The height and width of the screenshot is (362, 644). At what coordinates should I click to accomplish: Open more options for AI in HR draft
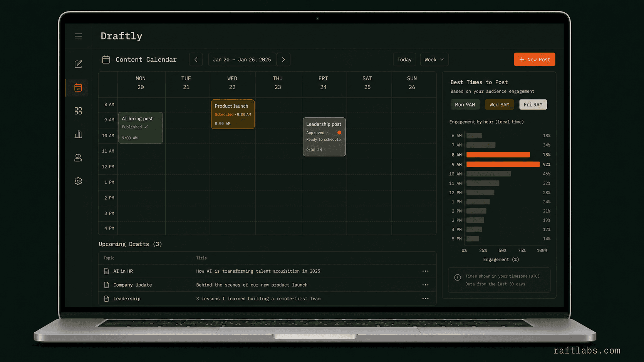(425, 271)
